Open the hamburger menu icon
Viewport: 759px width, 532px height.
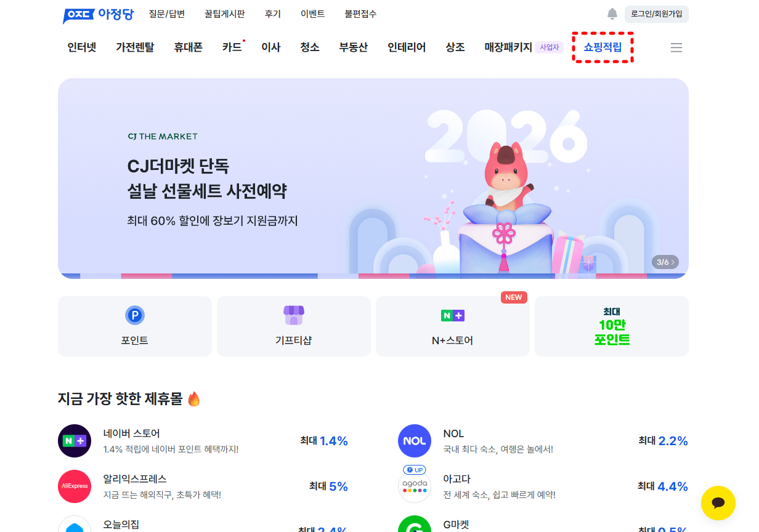click(x=676, y=47)
